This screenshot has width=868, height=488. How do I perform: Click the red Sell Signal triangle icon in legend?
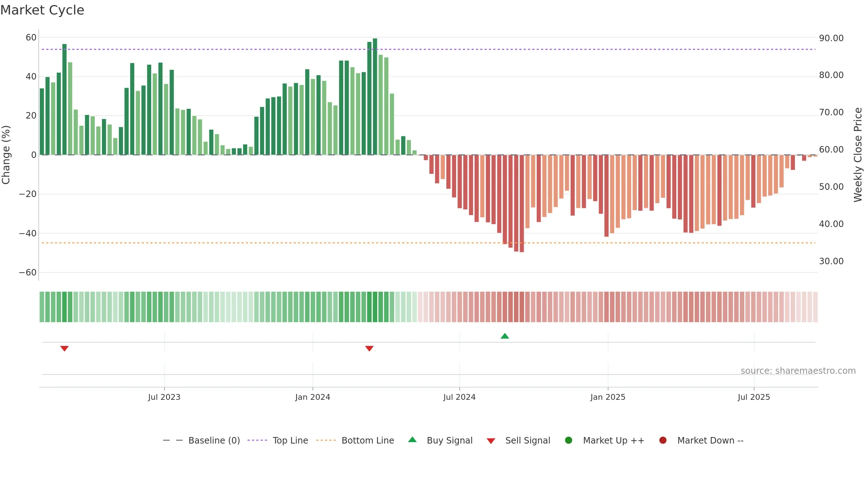(491, 441)
